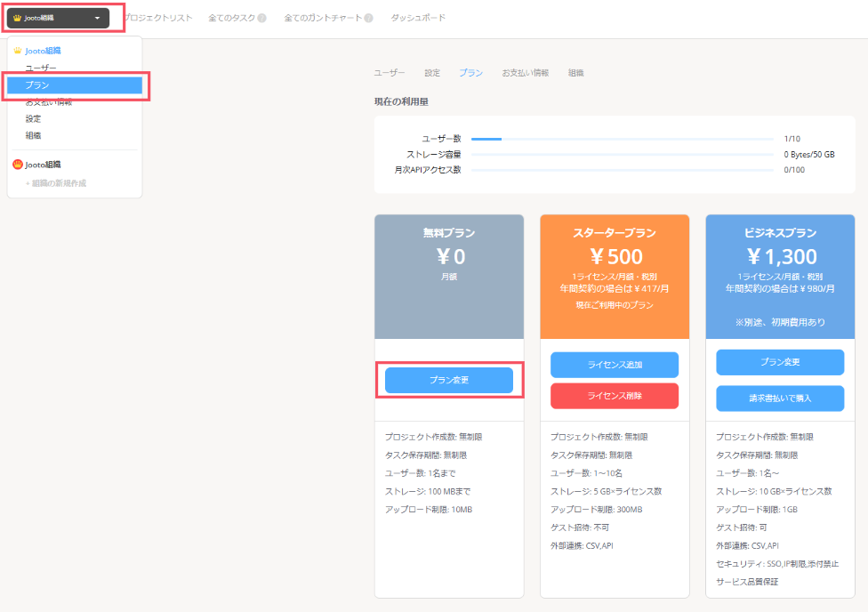The height and width of the screenshot is (612, 868).
Task: Select ユーザー in the organization dropdown menu
Action: [41, 68]
